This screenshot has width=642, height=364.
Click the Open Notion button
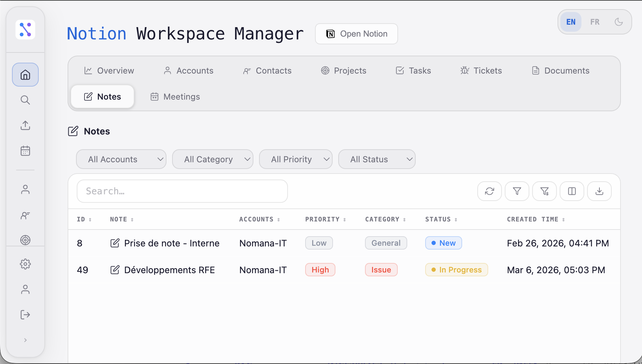[x=356, y=34]
